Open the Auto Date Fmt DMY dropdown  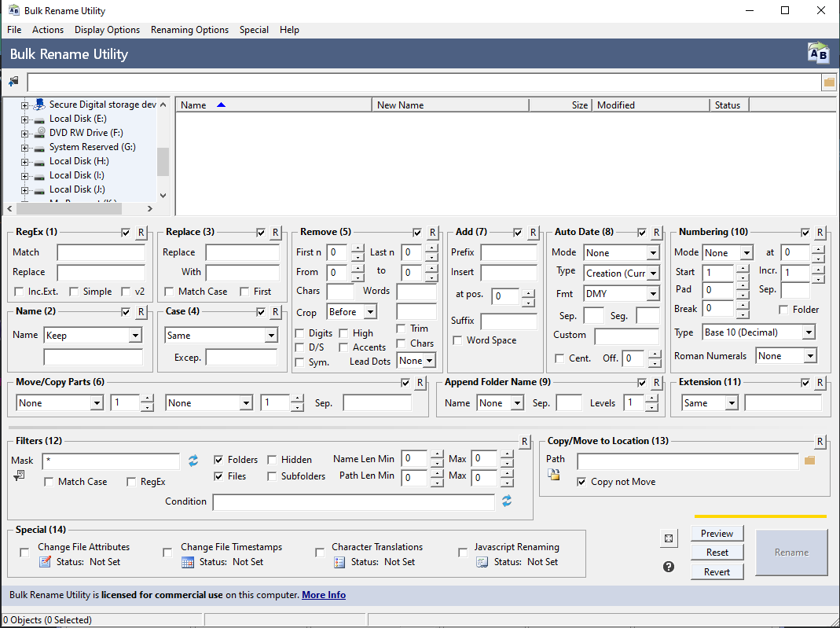pyautogui.click(x=653, y=294)
